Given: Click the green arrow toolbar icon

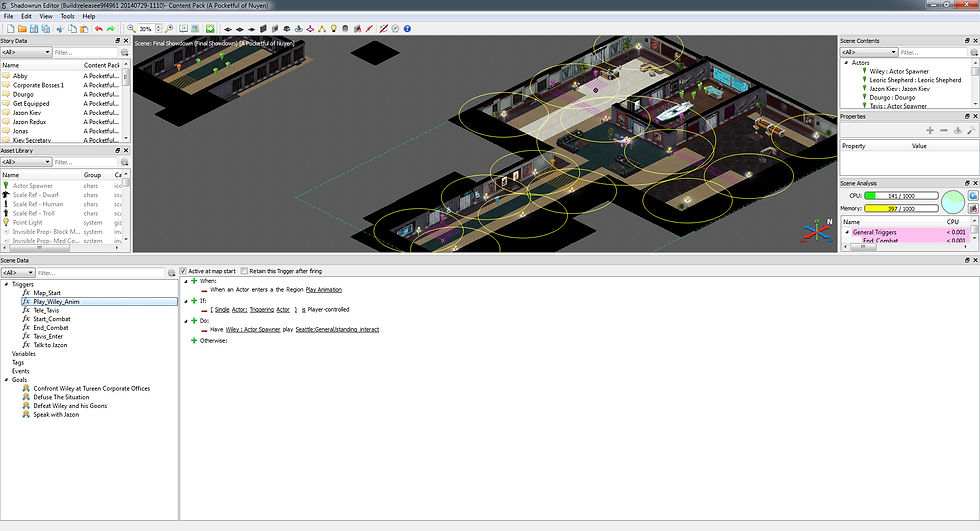Looking at the screenshot, I should click(x=210, y=29).
